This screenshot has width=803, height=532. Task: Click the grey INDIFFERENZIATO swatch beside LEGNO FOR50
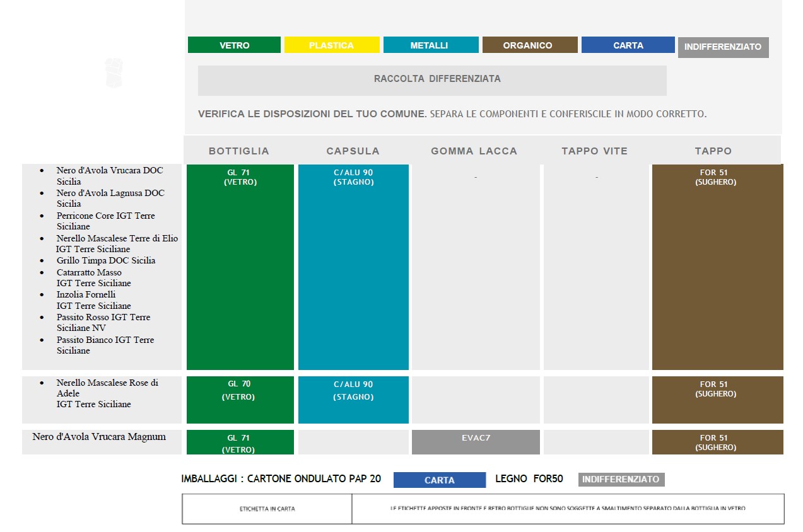[621, 480]
